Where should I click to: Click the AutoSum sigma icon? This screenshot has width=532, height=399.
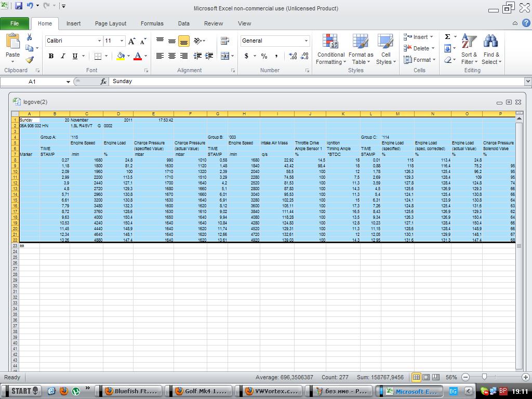[x=447, y=37]
